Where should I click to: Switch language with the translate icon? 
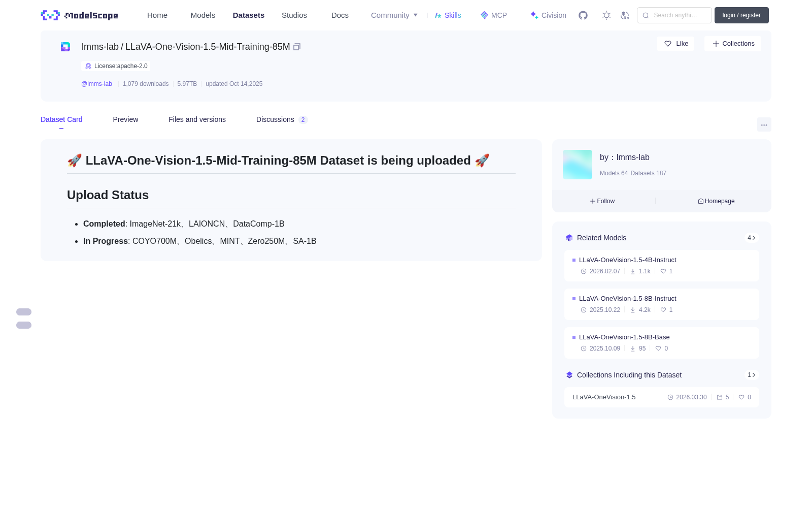click(x=625, y=15)
